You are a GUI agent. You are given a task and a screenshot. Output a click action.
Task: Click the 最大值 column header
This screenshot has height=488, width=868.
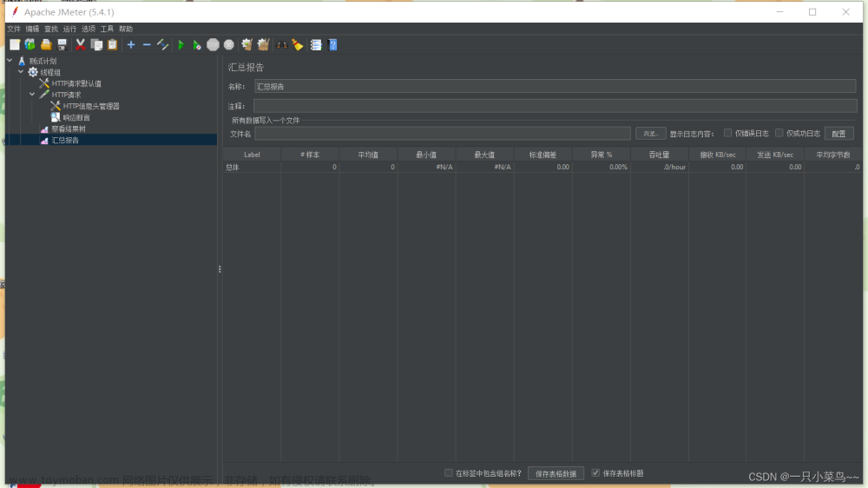pos(484,155)
